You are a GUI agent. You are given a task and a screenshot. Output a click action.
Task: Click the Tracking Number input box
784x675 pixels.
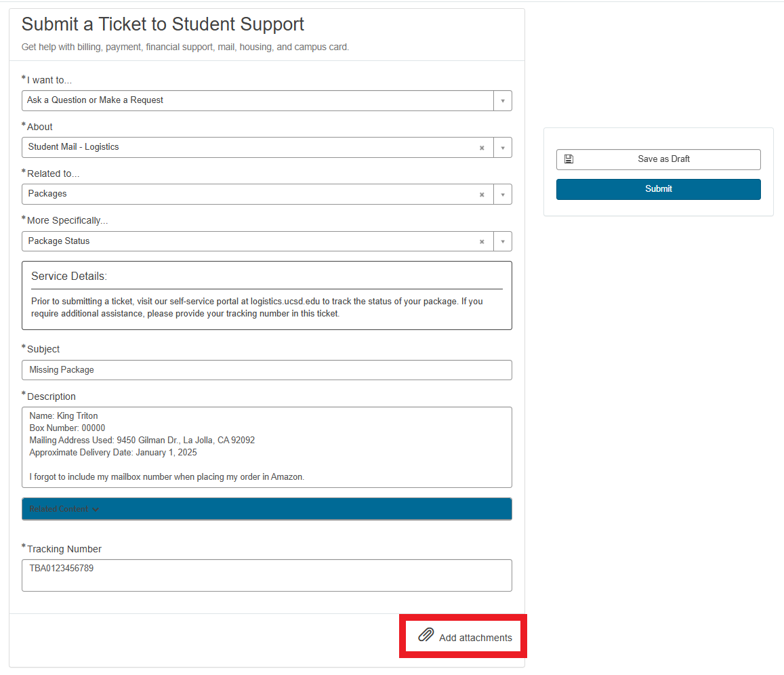(266, 575)
